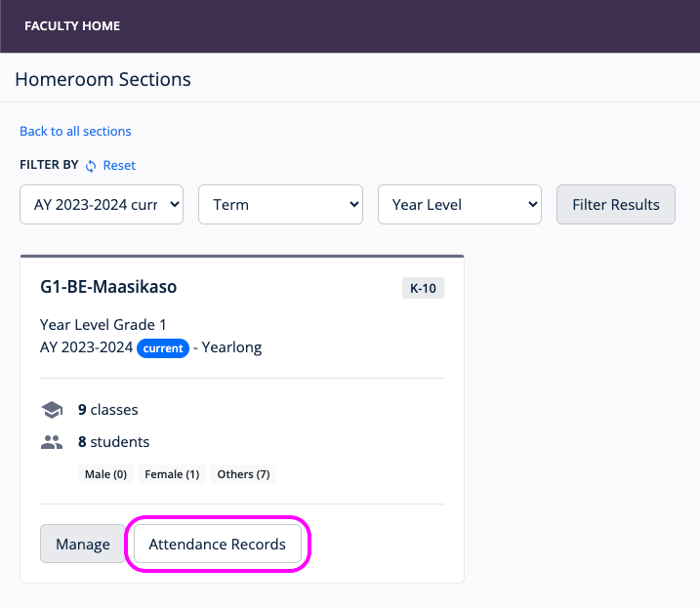
Task: Click the Others (7) tag
Action: [x=243, y=474]
